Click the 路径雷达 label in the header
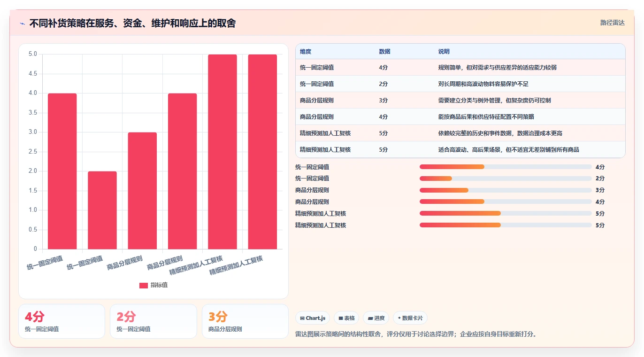This screenshot has width=644, height=357. 613,23
